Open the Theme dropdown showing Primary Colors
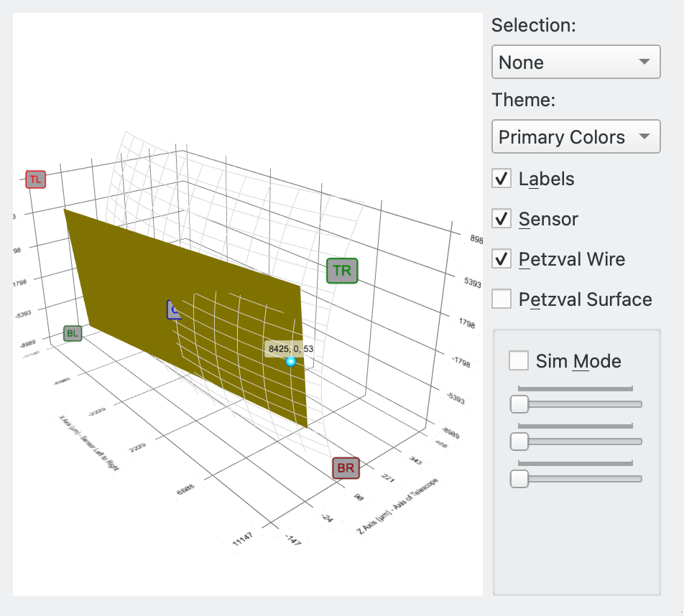Viewport: 684px width, 616px height. click(575, 136)
